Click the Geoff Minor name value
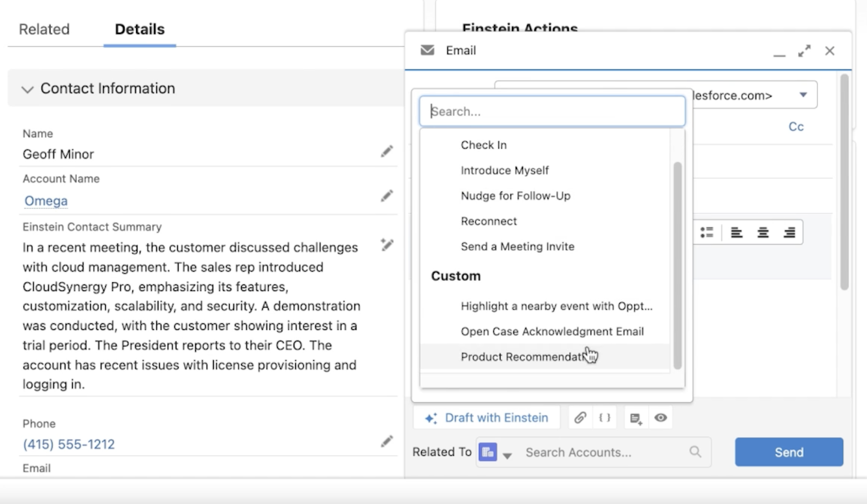 [58, 154]
